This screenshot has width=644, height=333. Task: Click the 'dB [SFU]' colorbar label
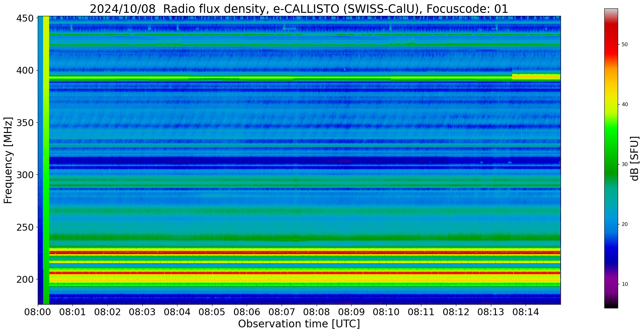634,159
